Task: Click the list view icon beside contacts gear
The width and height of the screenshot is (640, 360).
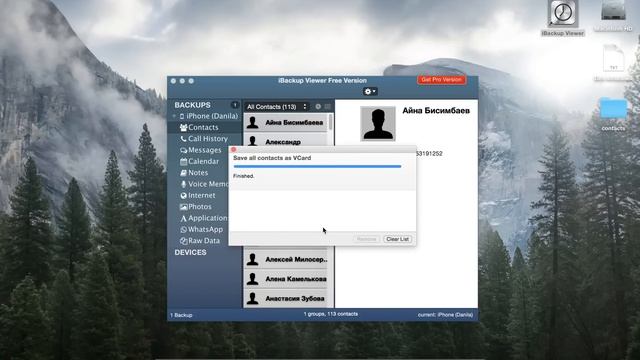Action: [x=327, y=107]
